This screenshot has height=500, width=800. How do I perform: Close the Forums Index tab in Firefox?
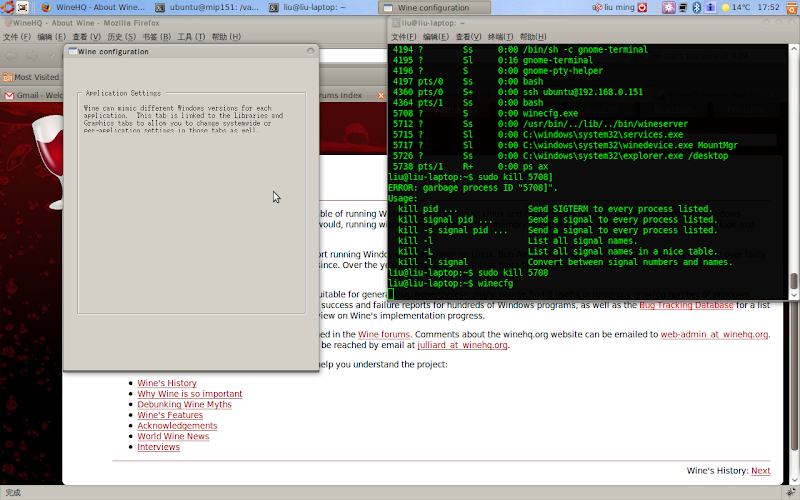[381, 95]
